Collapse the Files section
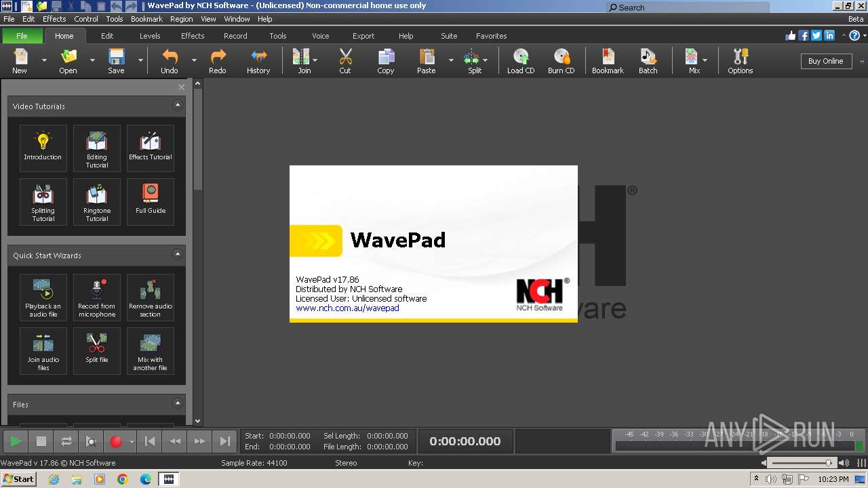Viewport: 868px width, 488px height. pos(178,403)
